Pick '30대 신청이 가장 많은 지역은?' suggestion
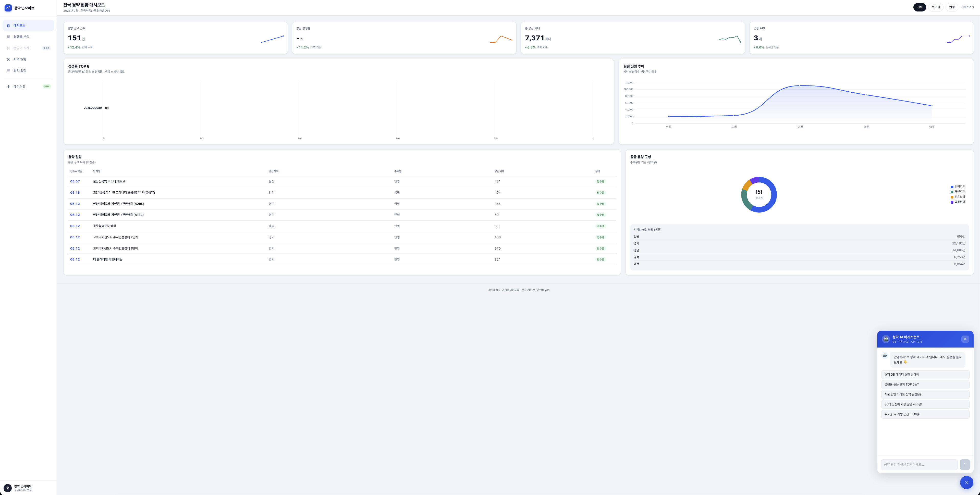Image resolution: width=980 pixels, height=495 pixels. [x=925, y=404]
